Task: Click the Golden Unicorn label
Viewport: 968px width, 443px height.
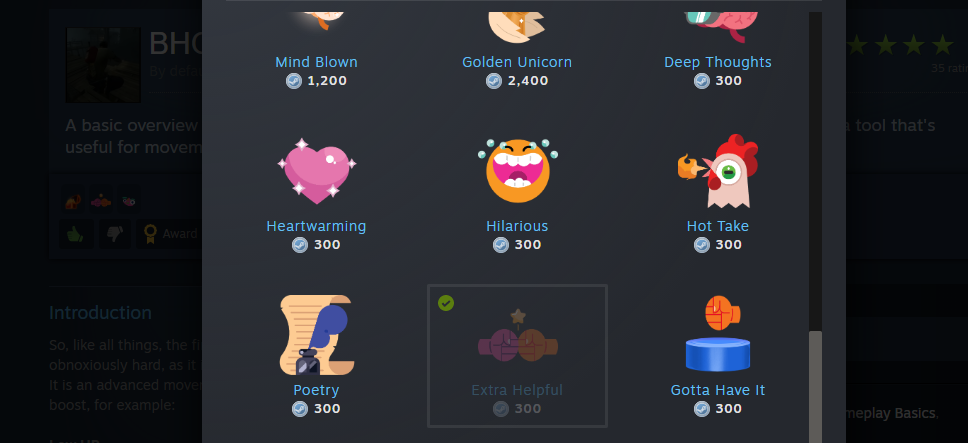Action: point(517,62)
